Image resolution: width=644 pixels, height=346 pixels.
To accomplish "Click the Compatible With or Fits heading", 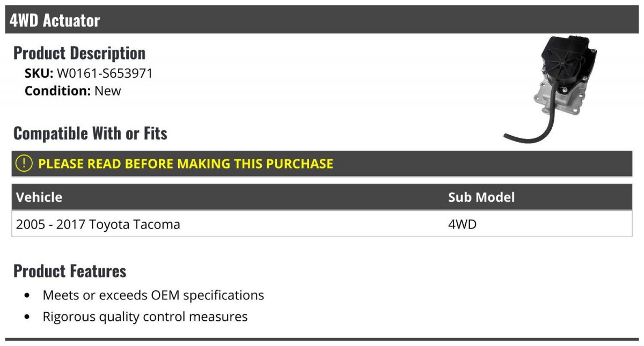I will click(90, 133).
